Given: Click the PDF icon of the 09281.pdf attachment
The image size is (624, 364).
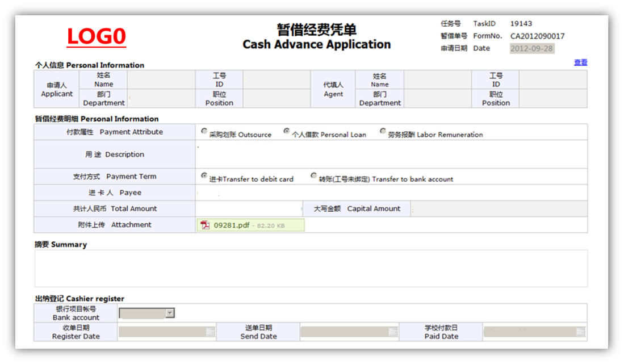Looking at the screenshot, I should coord(205,225).
